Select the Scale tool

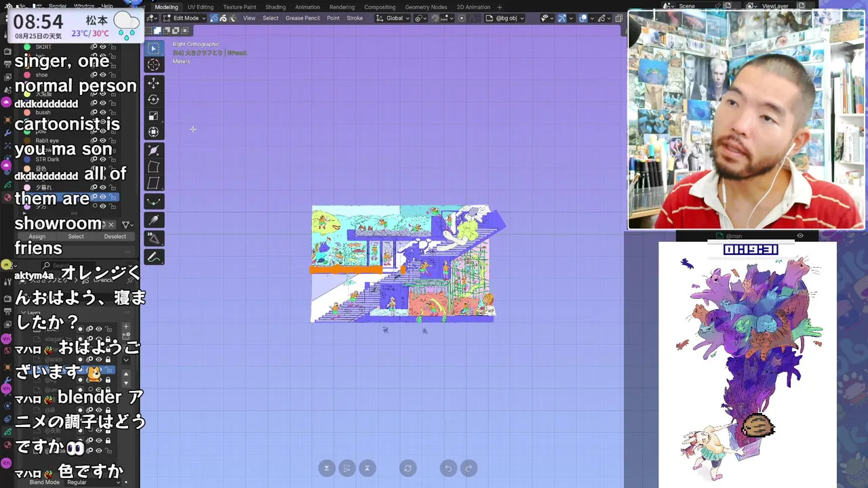pos(154,116)
